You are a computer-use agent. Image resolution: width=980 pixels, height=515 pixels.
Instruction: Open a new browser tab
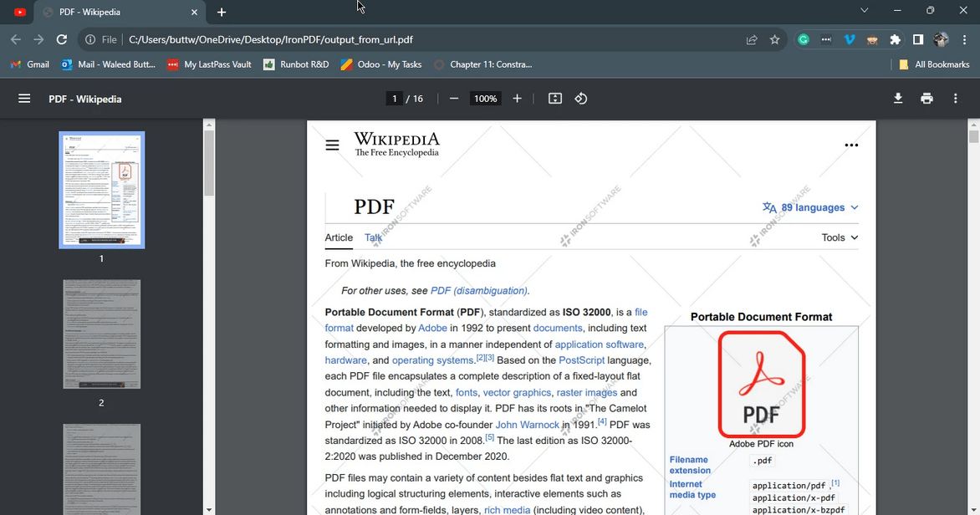tap(222, 12)
